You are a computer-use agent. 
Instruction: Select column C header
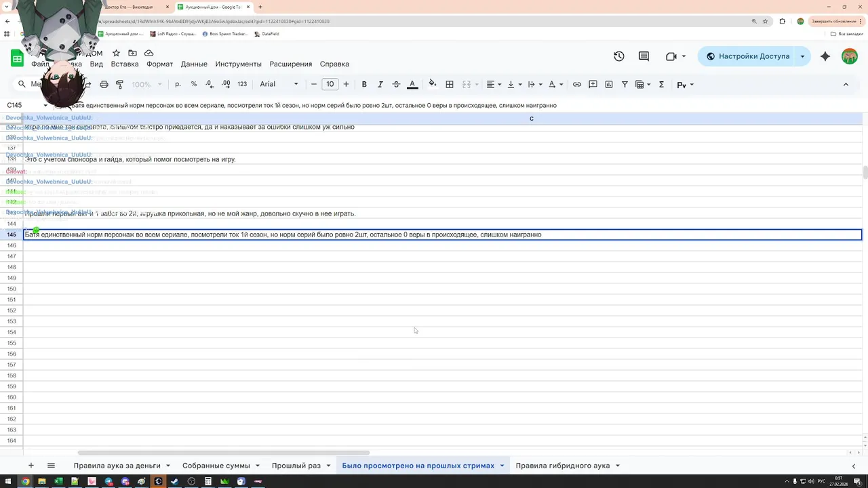531,119
